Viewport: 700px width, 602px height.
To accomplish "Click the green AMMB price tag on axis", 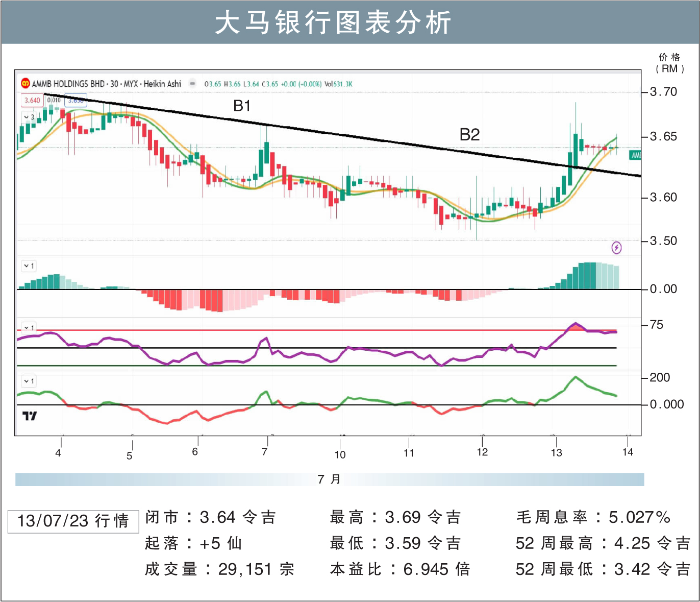I will [636, 155].
